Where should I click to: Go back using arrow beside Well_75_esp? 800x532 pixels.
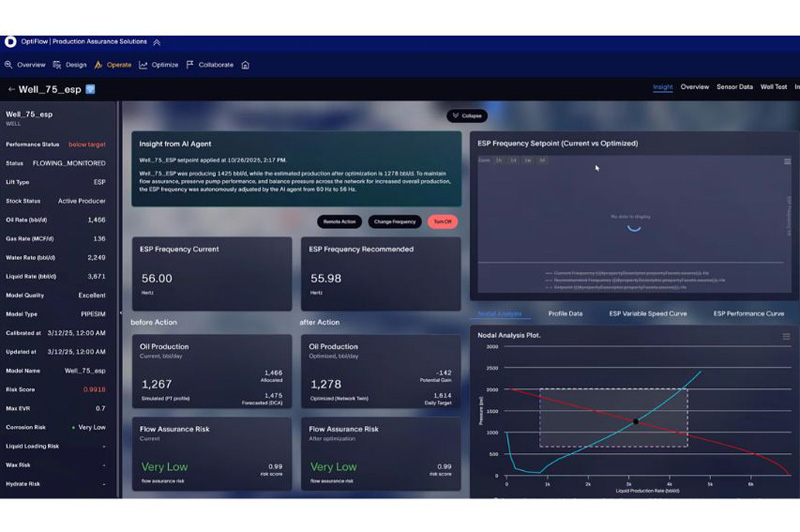[x=11, y=89]
